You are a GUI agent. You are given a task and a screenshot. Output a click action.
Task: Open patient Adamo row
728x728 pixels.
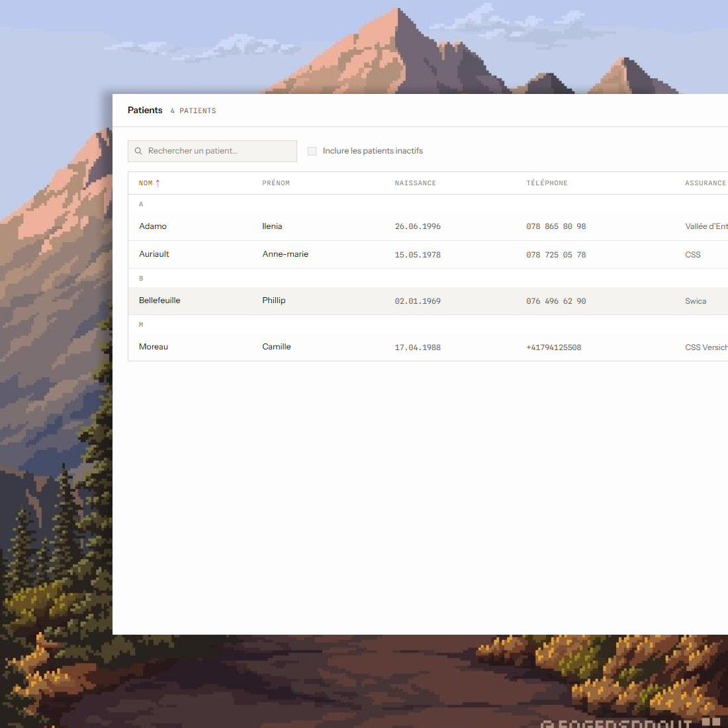pyautogui.click(x=428, y=226)
